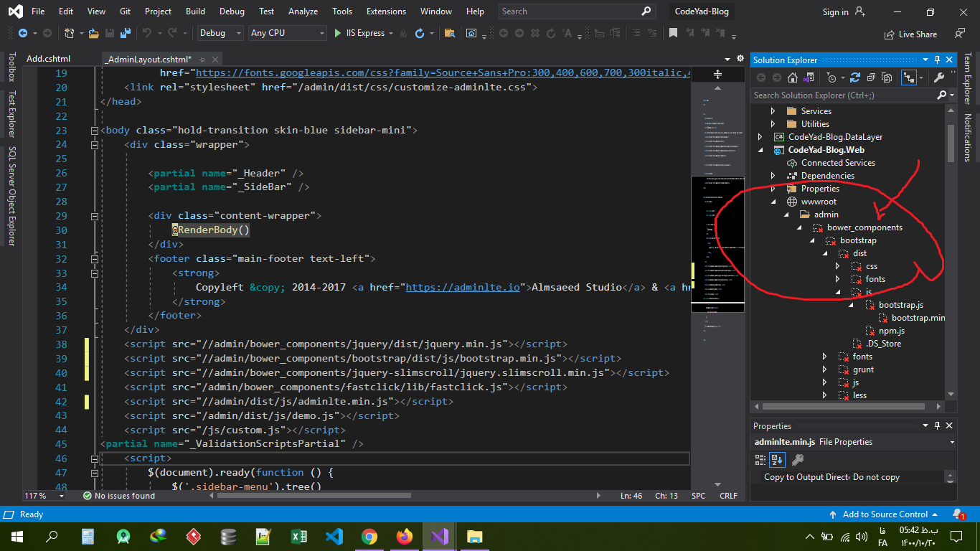Click the browser Refresh icon in toolbar
This screenshot has width=980, height=551.
420,33
